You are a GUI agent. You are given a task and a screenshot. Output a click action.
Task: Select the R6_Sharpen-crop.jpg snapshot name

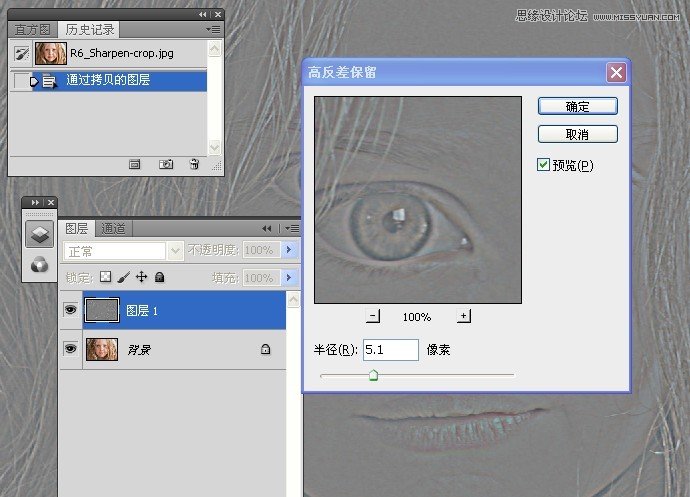click(122, 53)
